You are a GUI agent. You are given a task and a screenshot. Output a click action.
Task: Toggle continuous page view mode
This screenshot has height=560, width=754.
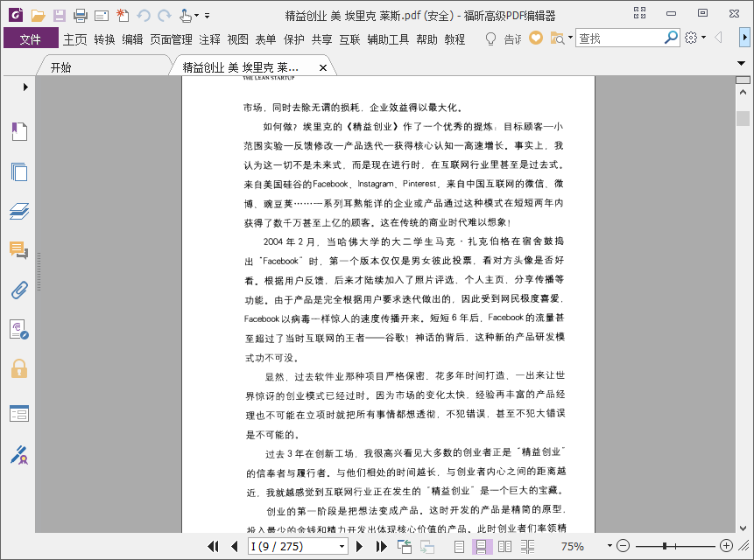click(482, 546)
